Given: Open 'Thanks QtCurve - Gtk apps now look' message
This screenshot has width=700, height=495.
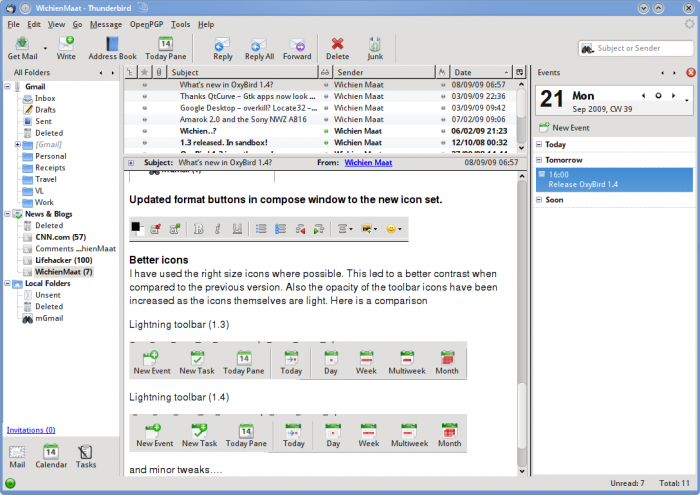Looking at the screenshot, I should 247,96.
